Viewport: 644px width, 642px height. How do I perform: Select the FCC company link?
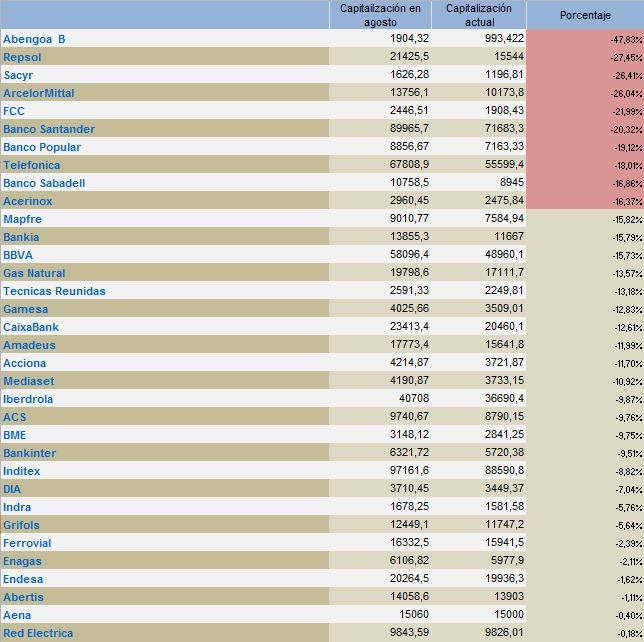(14, 111)
